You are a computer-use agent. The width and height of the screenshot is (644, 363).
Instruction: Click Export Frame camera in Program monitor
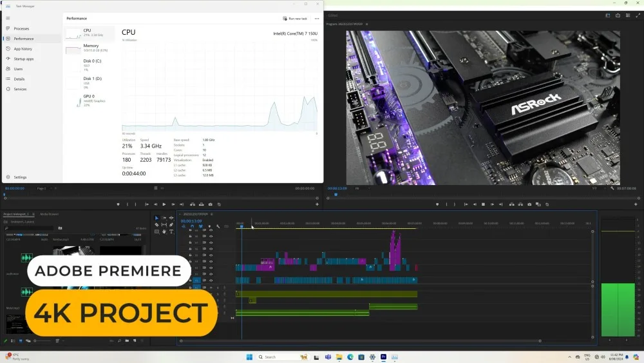pyautogui.click(x=529, y=204)
